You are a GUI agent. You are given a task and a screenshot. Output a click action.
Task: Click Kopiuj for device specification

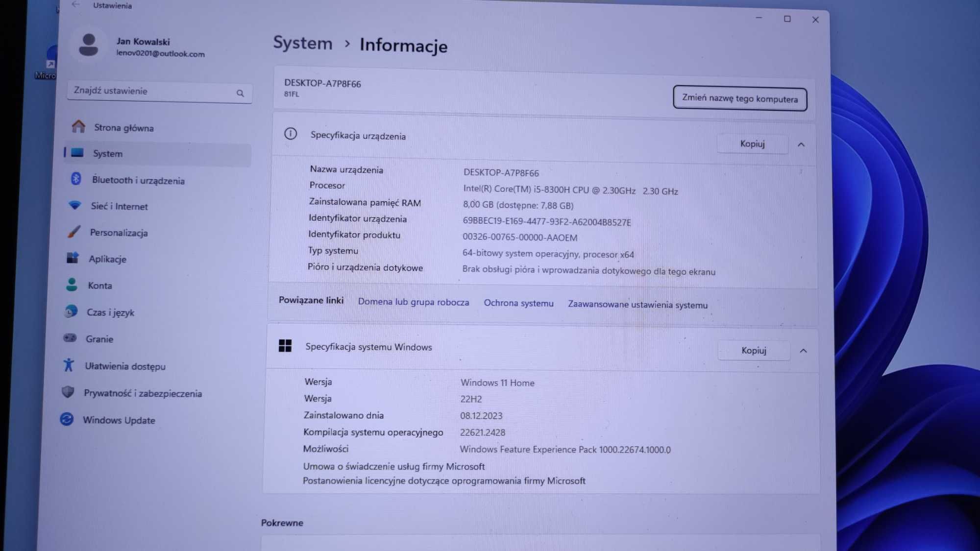click(x=753, y=144)
